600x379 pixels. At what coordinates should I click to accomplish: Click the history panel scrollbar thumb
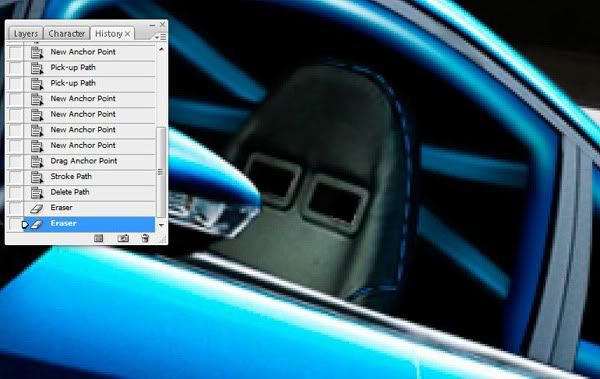[161, 172]
